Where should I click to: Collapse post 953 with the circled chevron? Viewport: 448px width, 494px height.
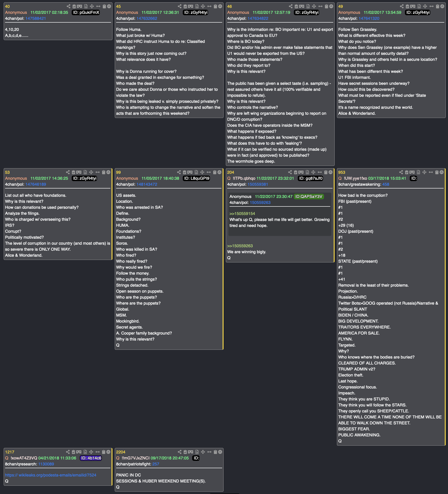click(x=441, y=172)
